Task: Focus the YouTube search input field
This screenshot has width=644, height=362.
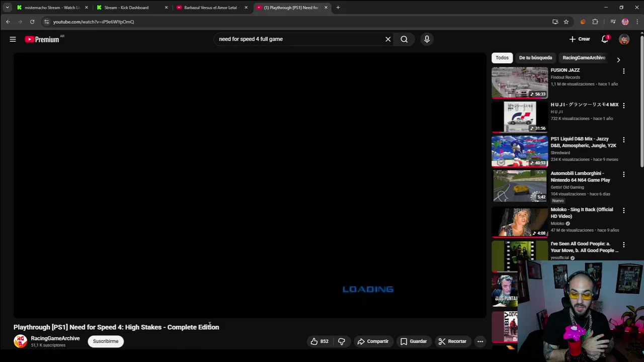Action: tap(299, 39)
